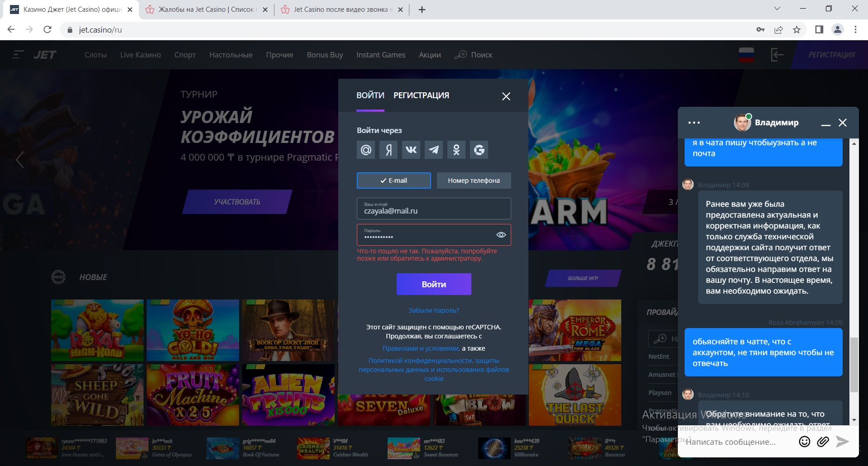Image resolution: width=868 pixels, height=466 pixels.
Task: Switch to the Регистрация tab in dialog
Action: click(x=422, y=95)
